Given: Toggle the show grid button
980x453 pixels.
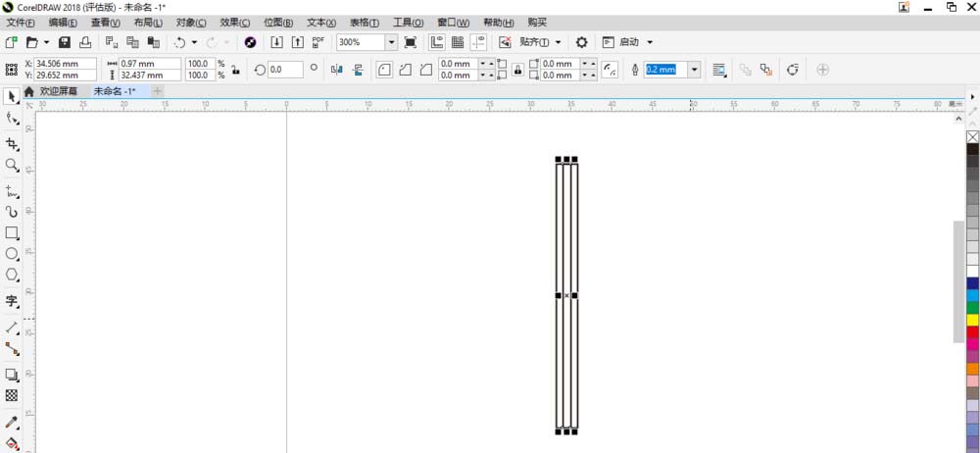Looking at the screenshot, I should point(458,42).
